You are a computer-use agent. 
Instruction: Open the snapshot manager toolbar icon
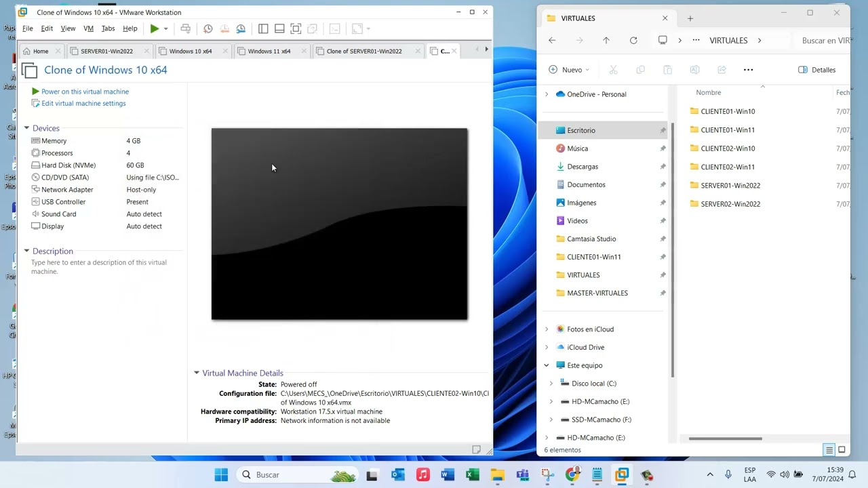click(241, 28)
